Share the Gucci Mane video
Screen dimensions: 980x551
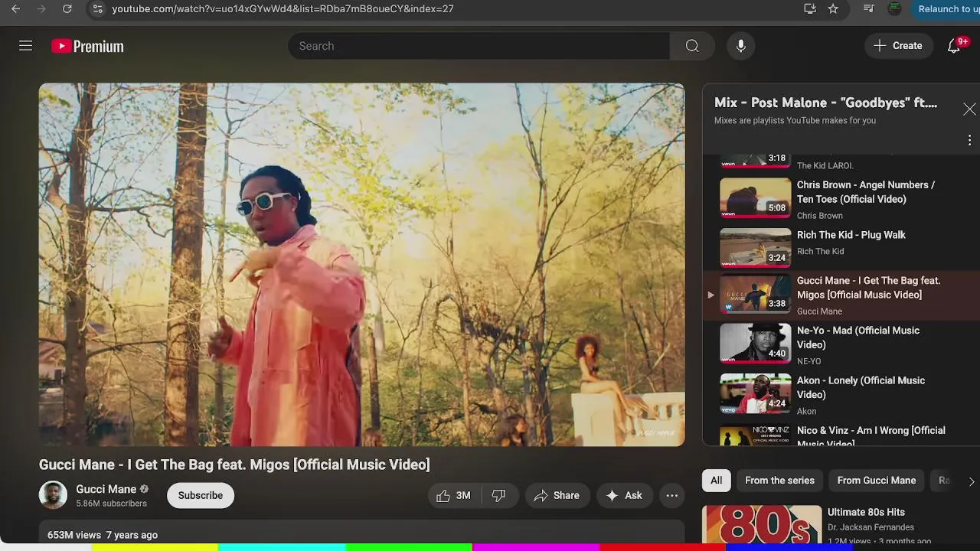coord(557,495)
